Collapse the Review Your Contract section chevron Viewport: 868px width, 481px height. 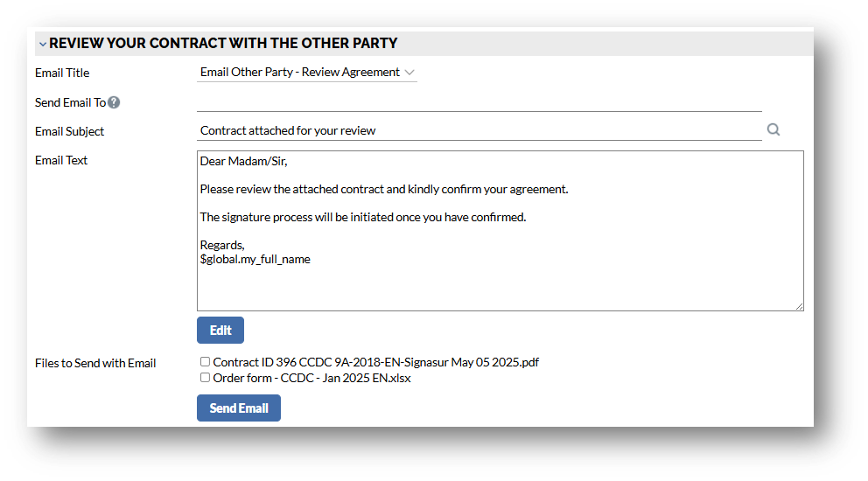tap(42, 44)
